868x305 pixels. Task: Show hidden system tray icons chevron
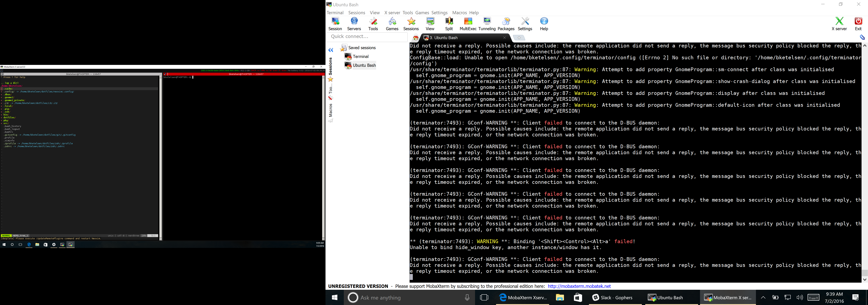763,297
